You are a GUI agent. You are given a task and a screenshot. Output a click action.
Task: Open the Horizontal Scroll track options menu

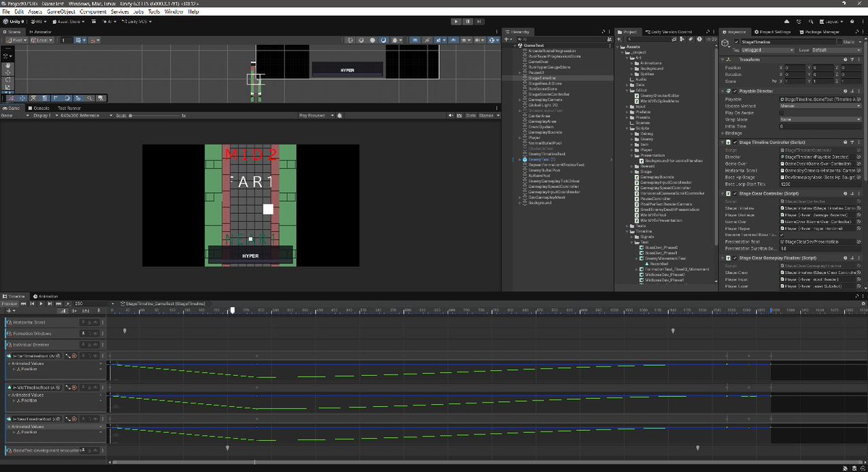[101, 322]
